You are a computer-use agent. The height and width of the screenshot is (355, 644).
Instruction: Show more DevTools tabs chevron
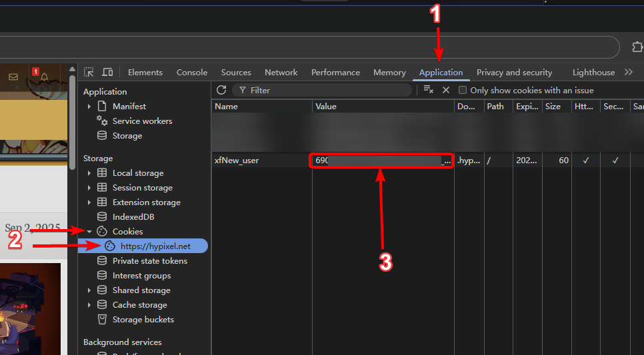point(629,72)
